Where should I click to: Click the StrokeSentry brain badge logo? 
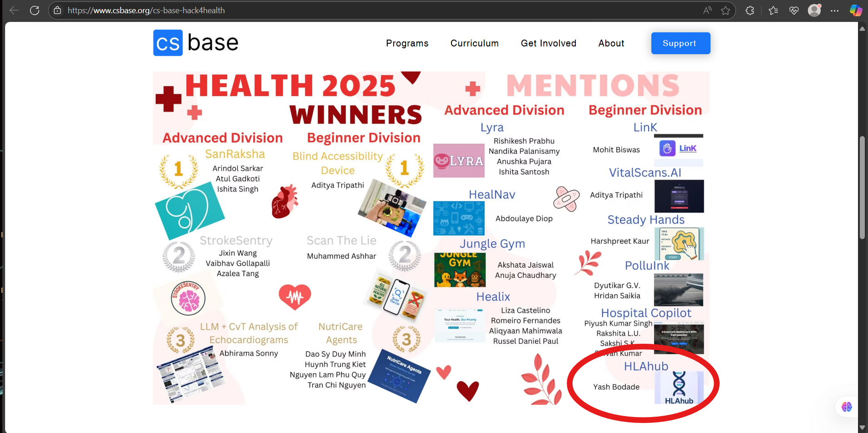click(188, 298)
